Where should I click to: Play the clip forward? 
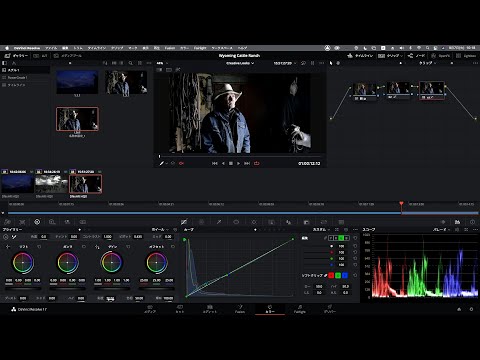238,163
